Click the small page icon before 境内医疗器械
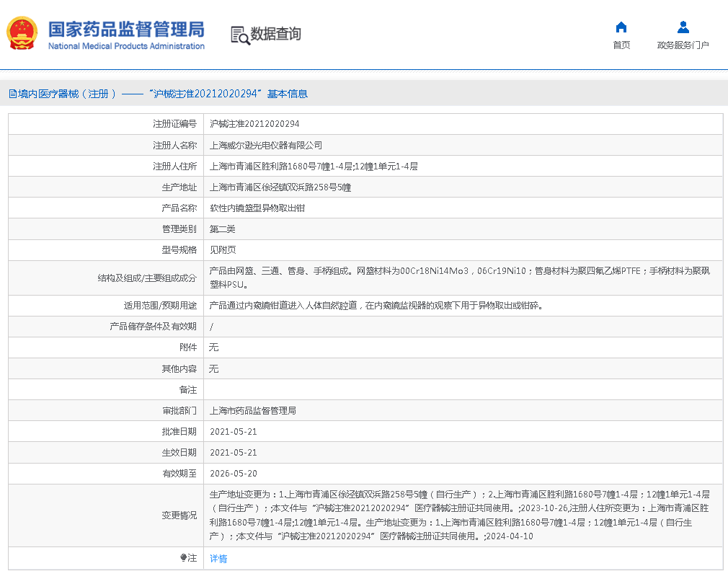 pyautogui.click(x=12, y=94)
